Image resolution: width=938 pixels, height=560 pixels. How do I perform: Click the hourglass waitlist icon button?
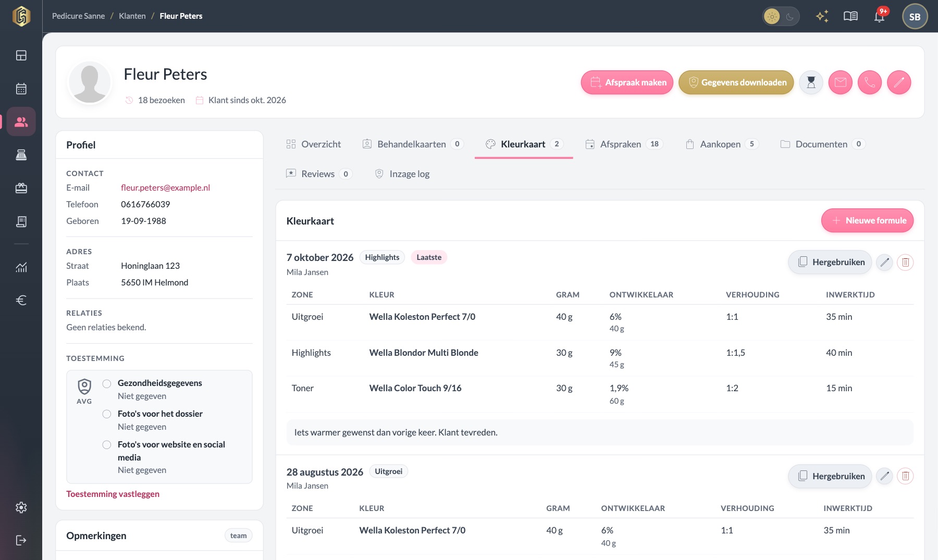click(811, 82)
